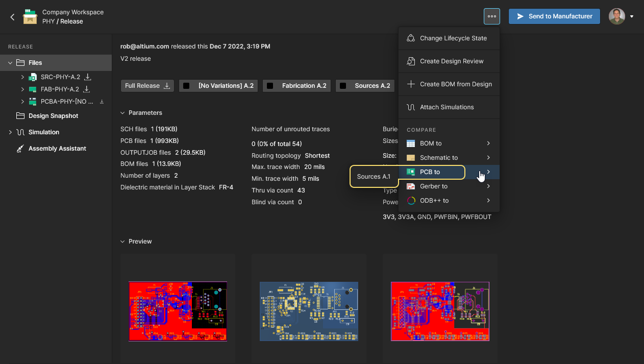
Task: Click the rob@altium.com author text
Action: (144, 46)
